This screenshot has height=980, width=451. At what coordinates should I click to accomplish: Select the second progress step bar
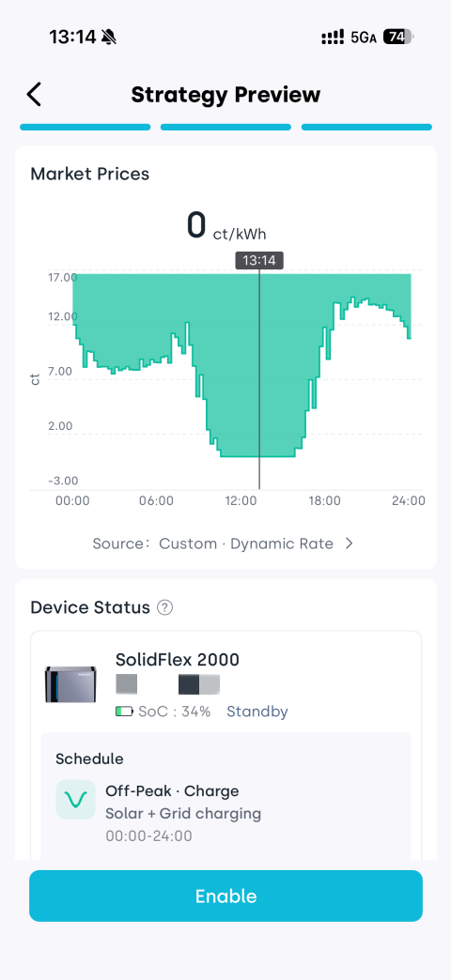(225, 127)
